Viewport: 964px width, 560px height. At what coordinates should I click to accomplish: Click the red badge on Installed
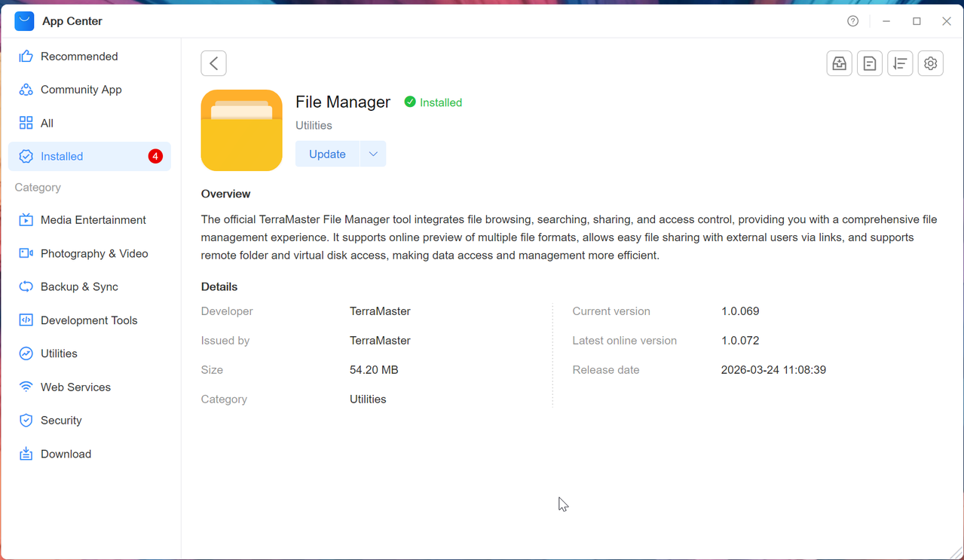[155, 157]
